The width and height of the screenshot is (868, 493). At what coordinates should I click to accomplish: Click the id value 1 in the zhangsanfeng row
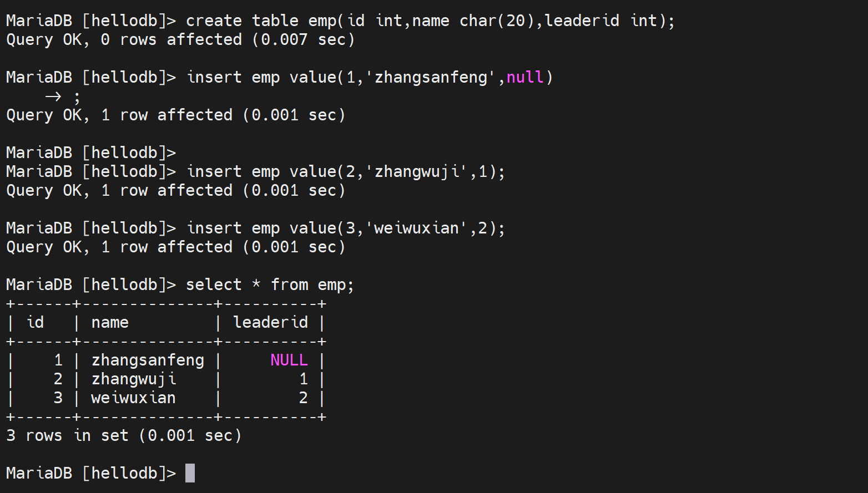coord(58,360)
